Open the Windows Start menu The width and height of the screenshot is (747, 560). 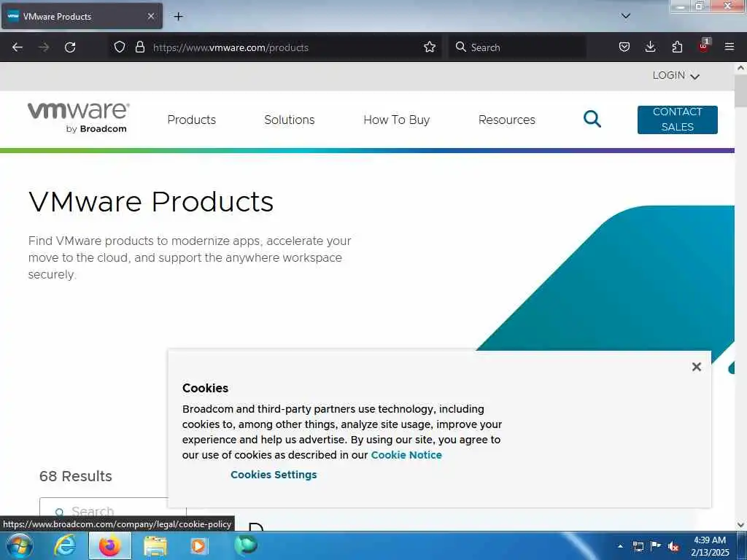tap(20, 545)
